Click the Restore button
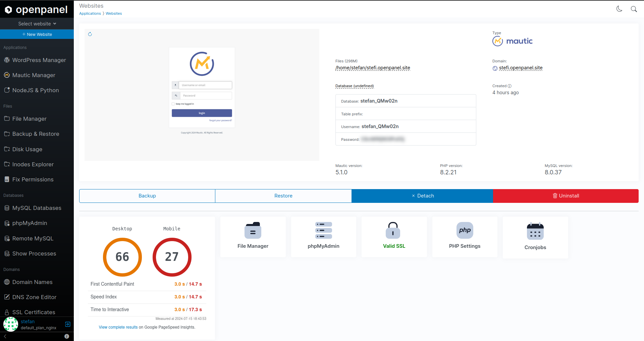 tap(283, 196)
